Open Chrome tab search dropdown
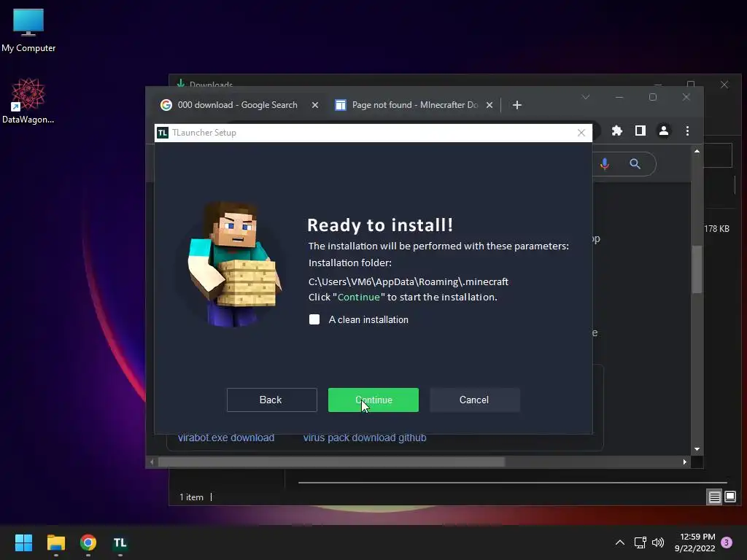Viewport: 747px width, 560px height. 586,97
